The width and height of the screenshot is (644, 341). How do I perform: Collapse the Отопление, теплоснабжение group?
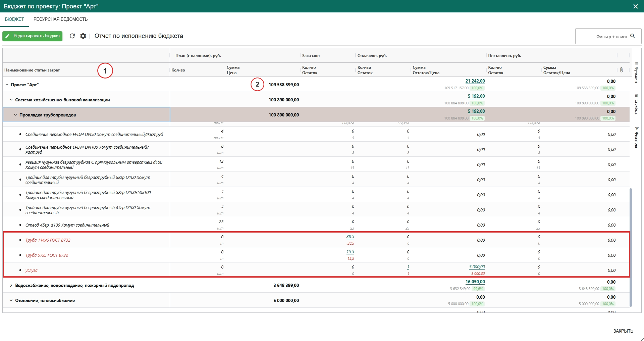click(11, 300)
